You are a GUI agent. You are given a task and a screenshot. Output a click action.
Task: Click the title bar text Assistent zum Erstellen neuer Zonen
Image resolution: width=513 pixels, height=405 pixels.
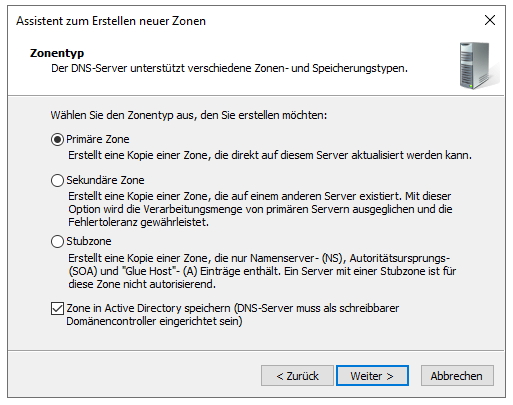click(x=111, y=21)
